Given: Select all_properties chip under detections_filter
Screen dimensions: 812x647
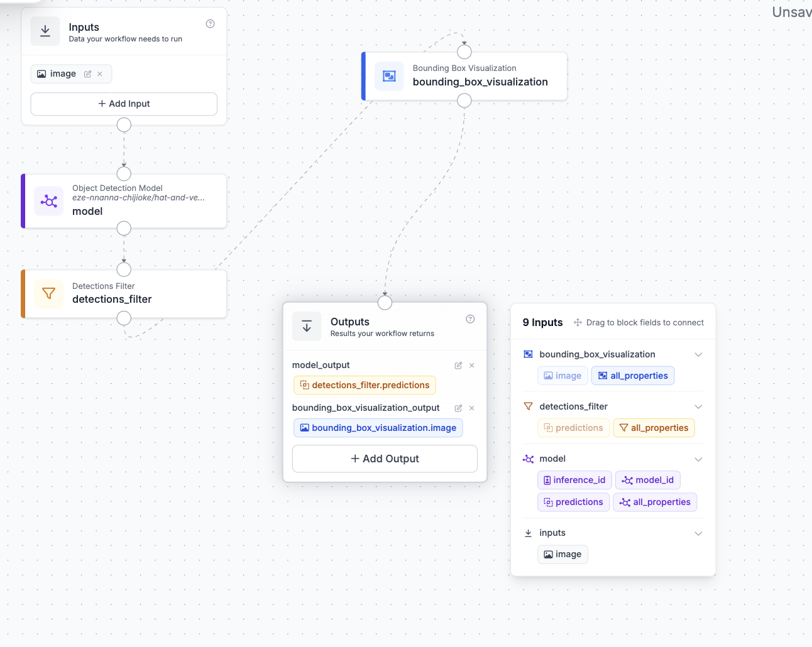Looking at the screenshot, I should (x=654, y=428).
